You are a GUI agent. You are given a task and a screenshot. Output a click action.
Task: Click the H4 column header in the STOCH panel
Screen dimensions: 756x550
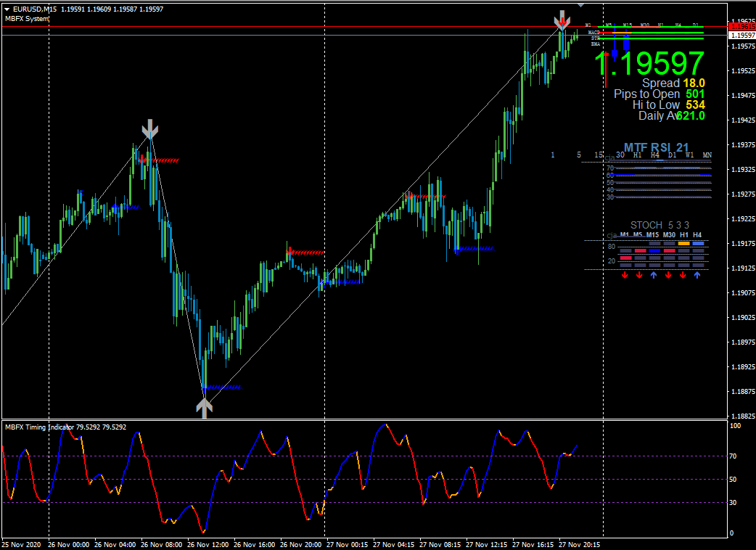pos(697,235)
